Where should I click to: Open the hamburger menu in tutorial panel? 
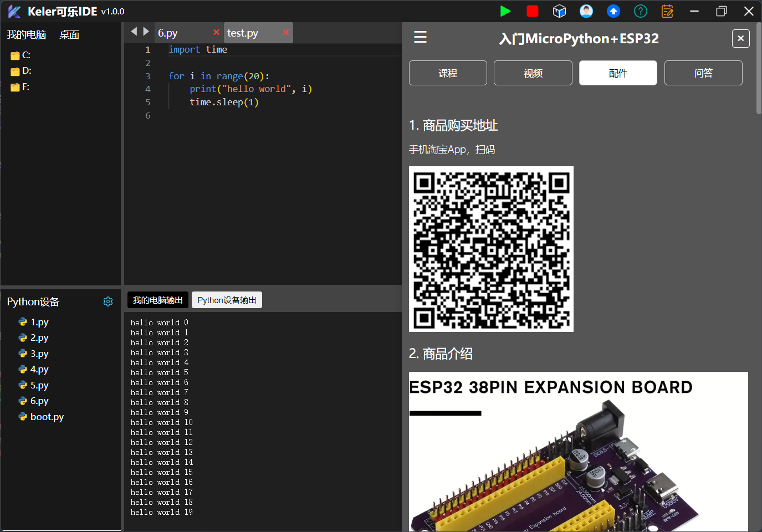pos(421,37)
